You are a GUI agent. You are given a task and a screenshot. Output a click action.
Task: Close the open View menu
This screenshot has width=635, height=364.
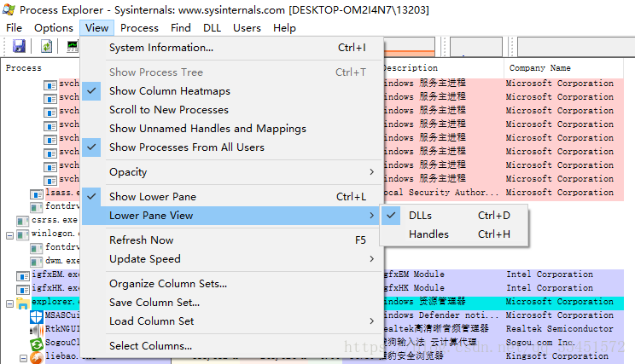[x=96, y=28]
